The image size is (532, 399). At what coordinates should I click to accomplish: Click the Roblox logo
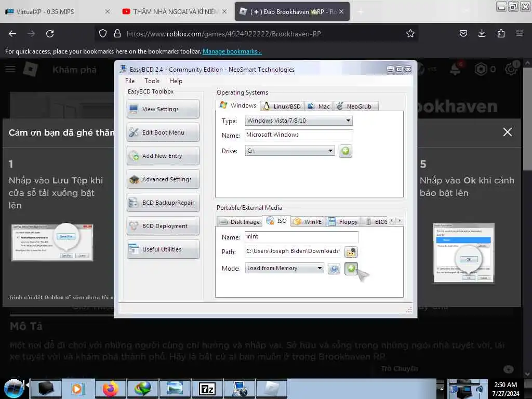(30, 69)
